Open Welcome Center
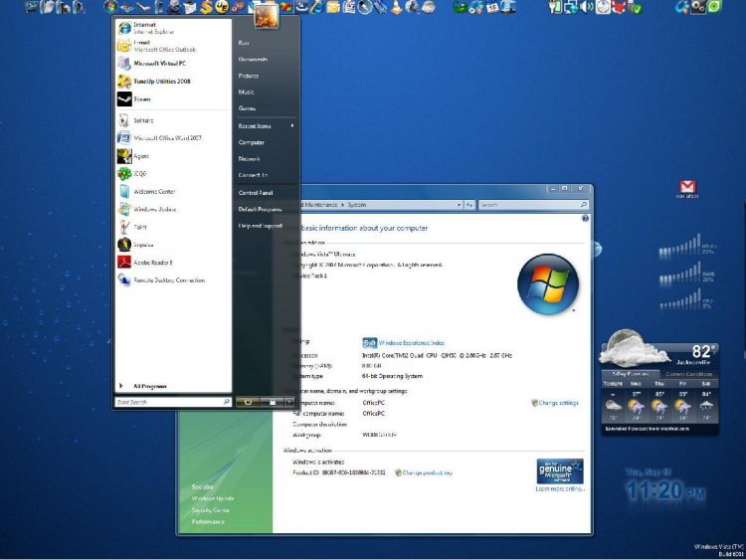746x560 pixels. [x=172, y=191]
